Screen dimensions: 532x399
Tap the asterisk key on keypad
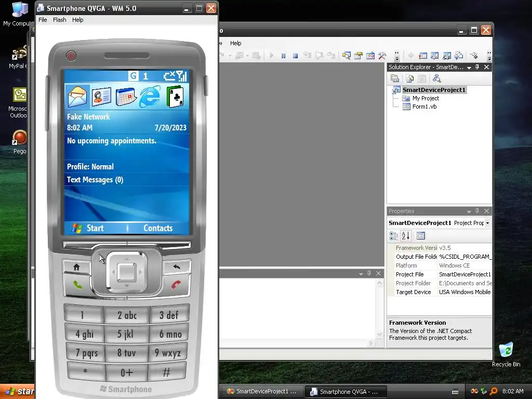[86, 371]
